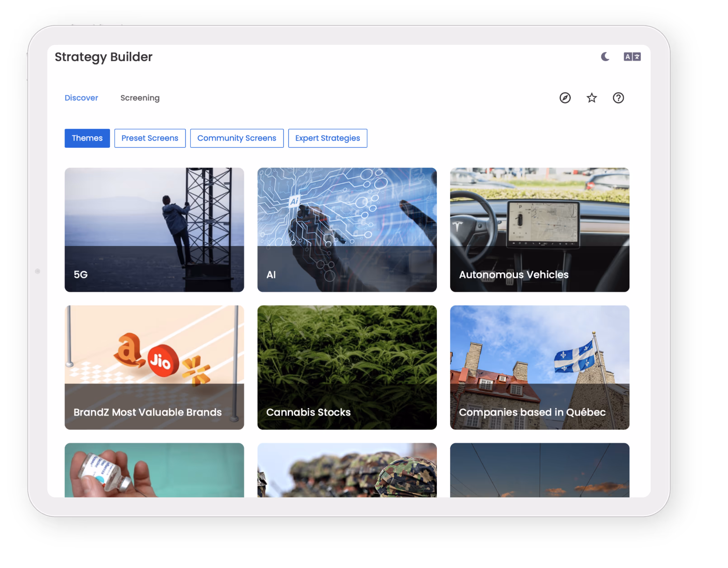Open BrandZ Most Valuable Brands theme
The width and height of the screenshot is (728, 568).
(154, 367)
